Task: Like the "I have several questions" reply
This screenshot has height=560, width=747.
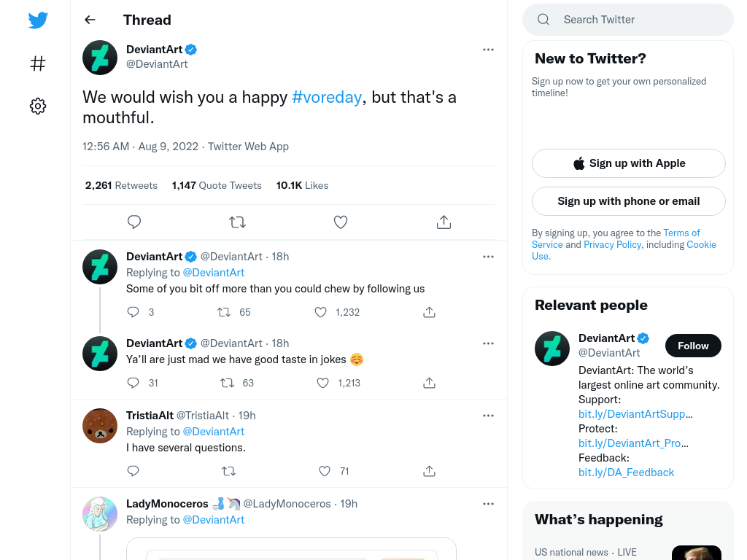Action: pos(325,471)
